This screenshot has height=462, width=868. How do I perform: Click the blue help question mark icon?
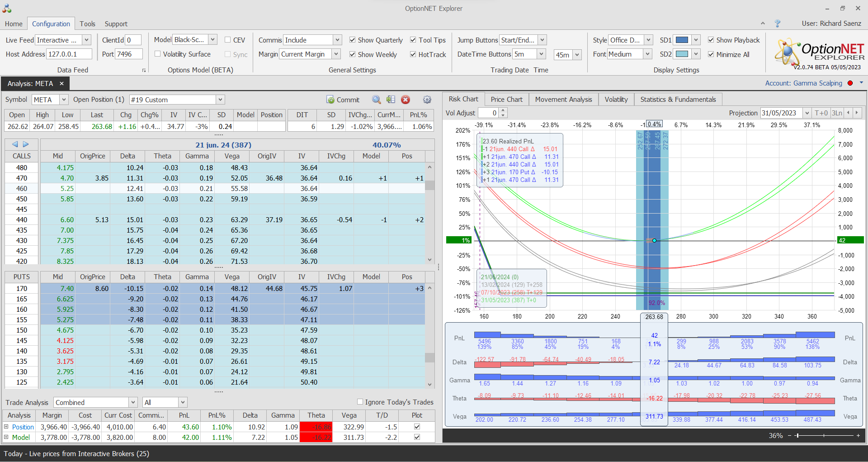(x=778, y=24)
